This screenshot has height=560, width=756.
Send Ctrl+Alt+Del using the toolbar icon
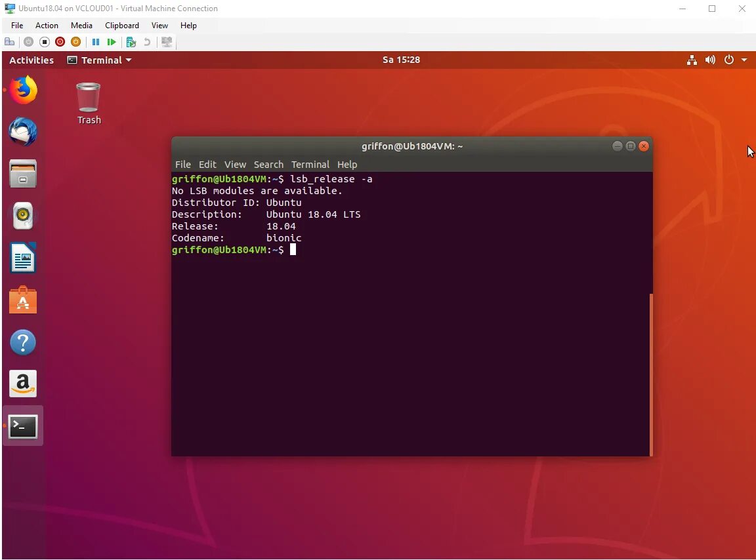[9, 42]
